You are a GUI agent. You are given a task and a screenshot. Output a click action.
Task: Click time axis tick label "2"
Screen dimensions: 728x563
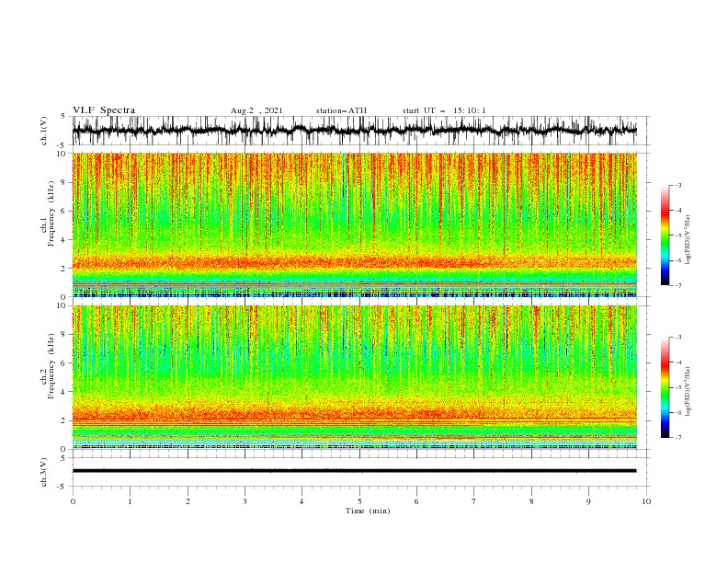188,501
